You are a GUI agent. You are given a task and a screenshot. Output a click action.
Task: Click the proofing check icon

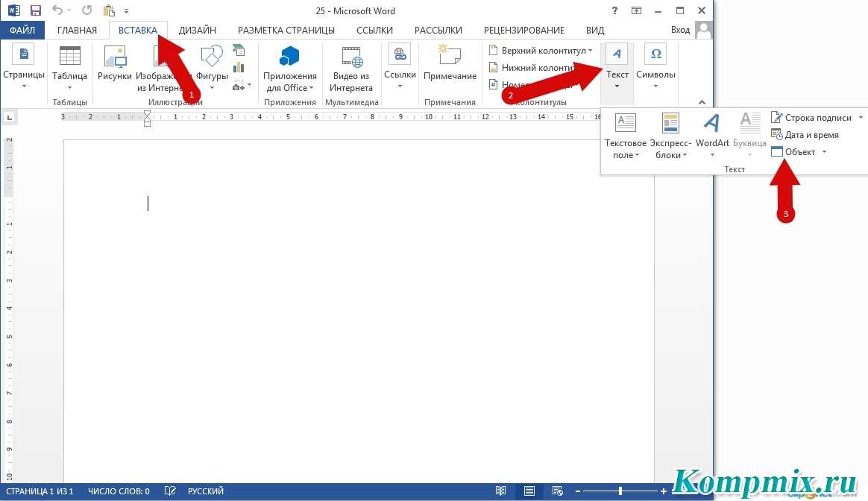click(170, 491)
